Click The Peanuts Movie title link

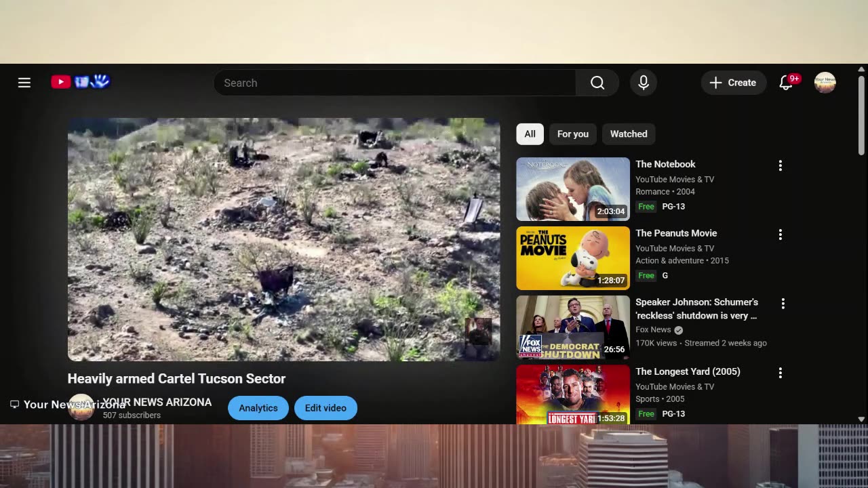pyautogui.click(x=676, y=233)
